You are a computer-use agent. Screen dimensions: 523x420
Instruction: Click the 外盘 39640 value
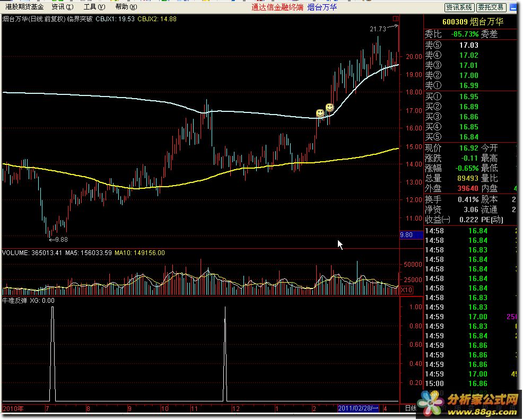coord(468,188)
